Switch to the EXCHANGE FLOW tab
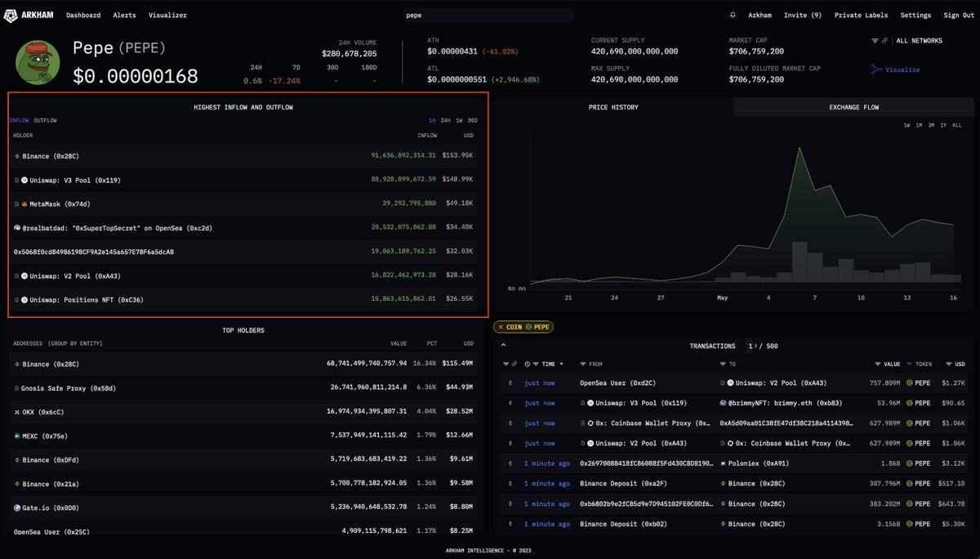 (853, 107)
